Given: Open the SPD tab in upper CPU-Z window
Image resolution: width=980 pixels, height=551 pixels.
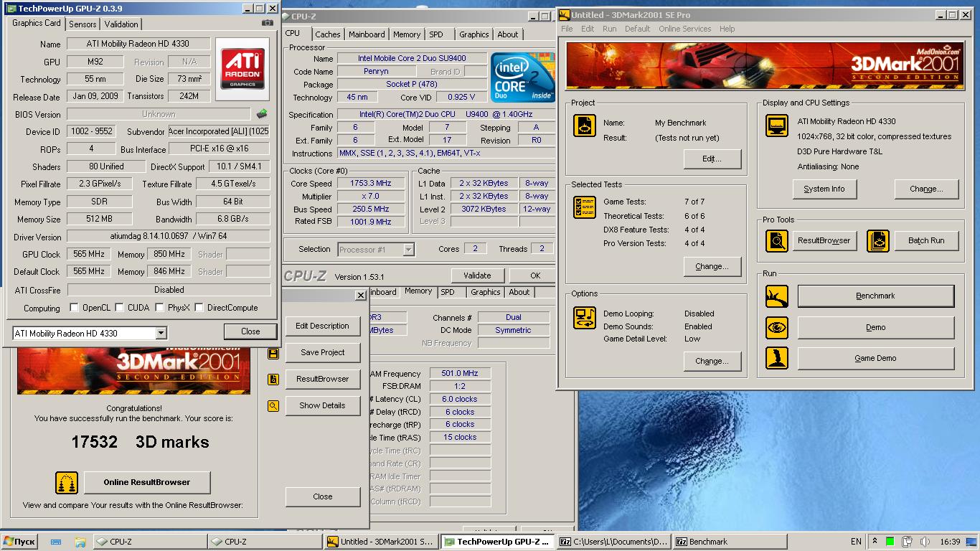Looking at the screenshot, I should (436, 34).
